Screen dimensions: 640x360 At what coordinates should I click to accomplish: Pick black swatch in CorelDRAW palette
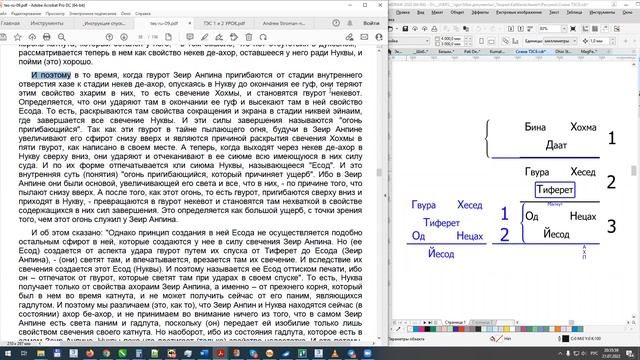427,329
